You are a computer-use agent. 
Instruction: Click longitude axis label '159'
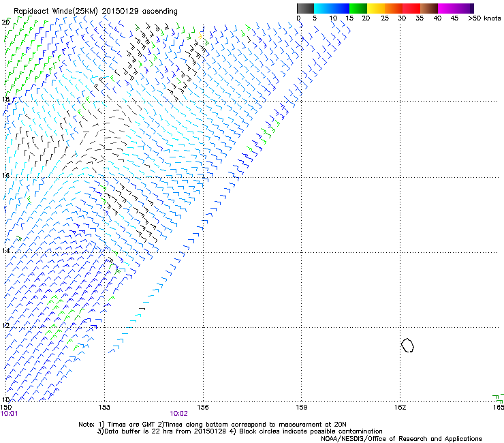pyautogui.click(x=301, y=408)
